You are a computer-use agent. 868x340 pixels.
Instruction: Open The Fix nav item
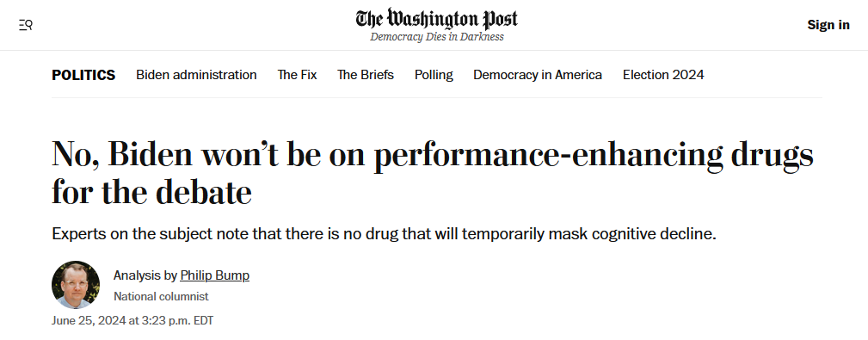coord(298,75)
